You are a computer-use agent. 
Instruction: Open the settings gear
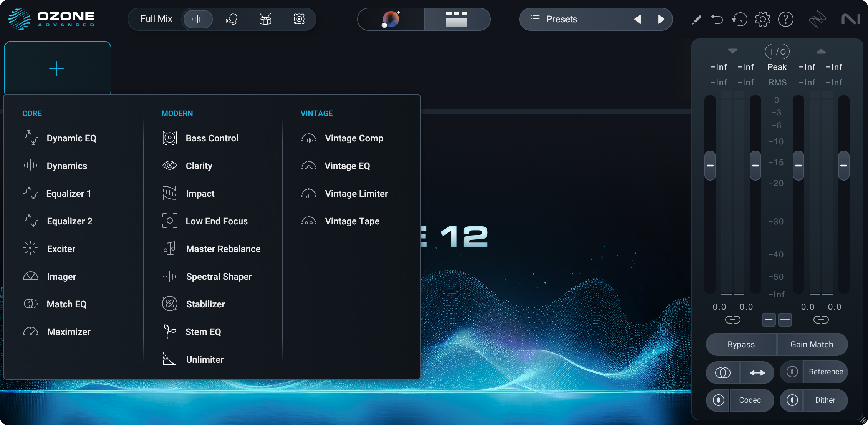pyautogui.click(x=762, y=19)
